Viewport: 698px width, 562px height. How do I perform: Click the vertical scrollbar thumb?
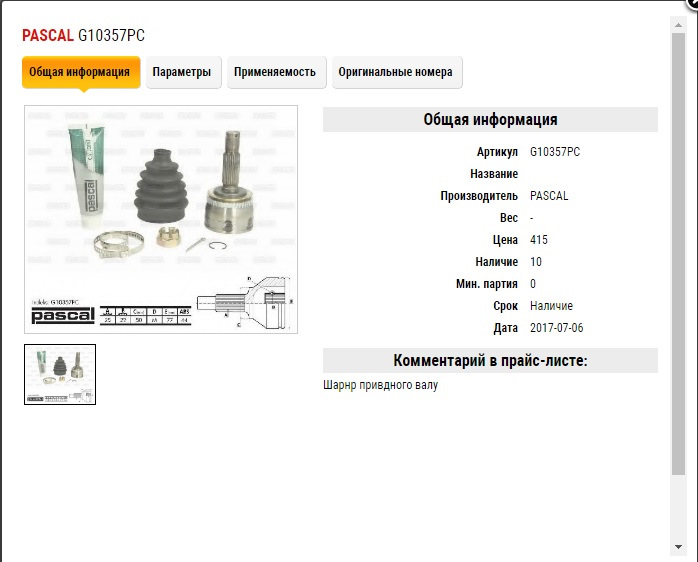pos(678,254)
